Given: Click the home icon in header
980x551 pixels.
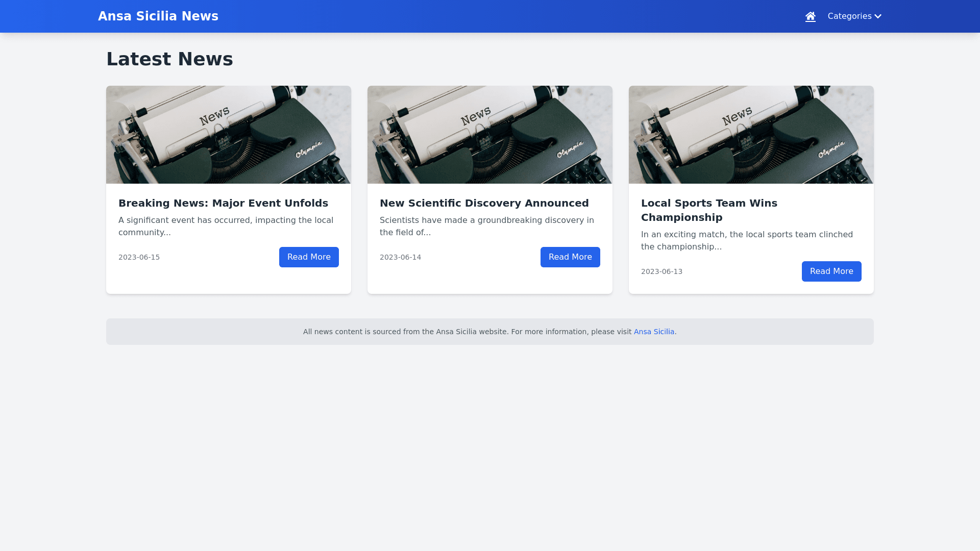Looking at the screenshot, I should pos(810,16).
